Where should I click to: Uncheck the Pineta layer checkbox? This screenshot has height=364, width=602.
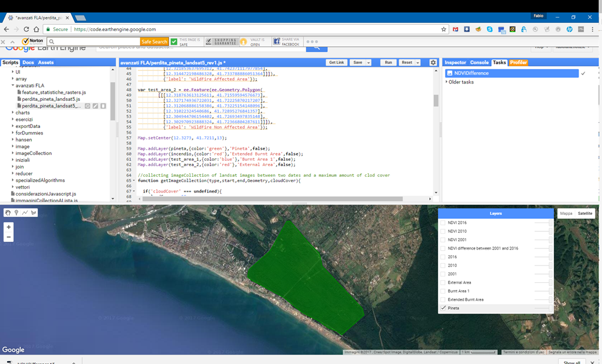[443, 308]
